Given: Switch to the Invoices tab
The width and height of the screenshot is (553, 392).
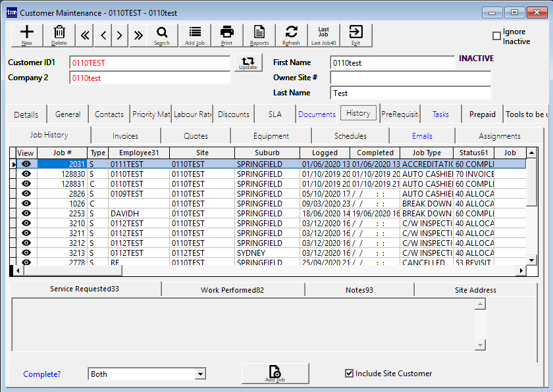Looking at the screenshot, I should tap(125, 136).
